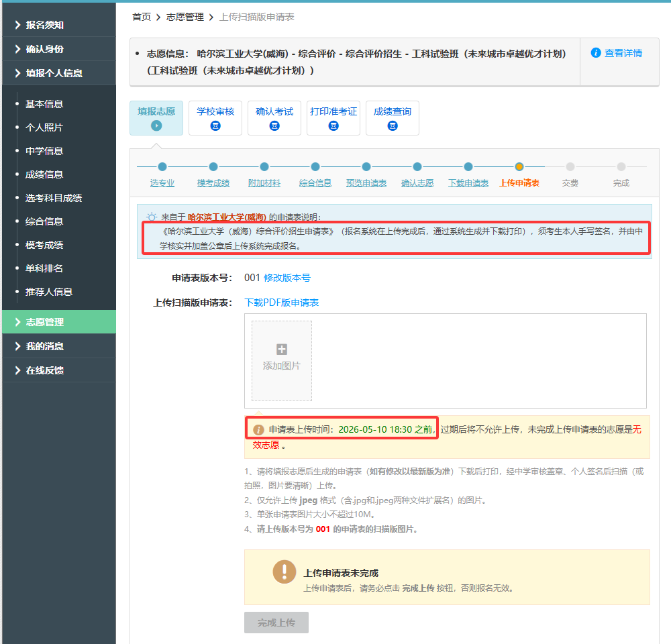Viewport: 671px width, 644px height.
Task: Open 选考科目成绩 in the sidebar
Action: coord(54,198)
